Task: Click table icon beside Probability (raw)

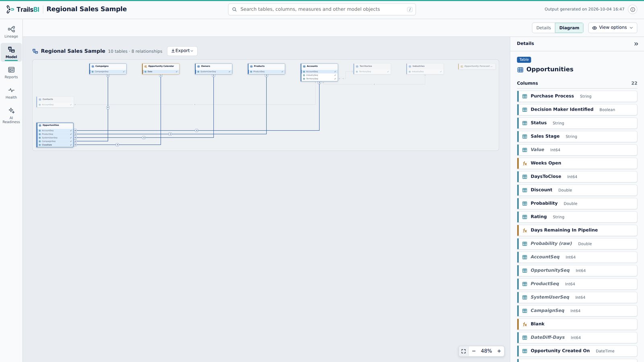Action: point(525,244)
